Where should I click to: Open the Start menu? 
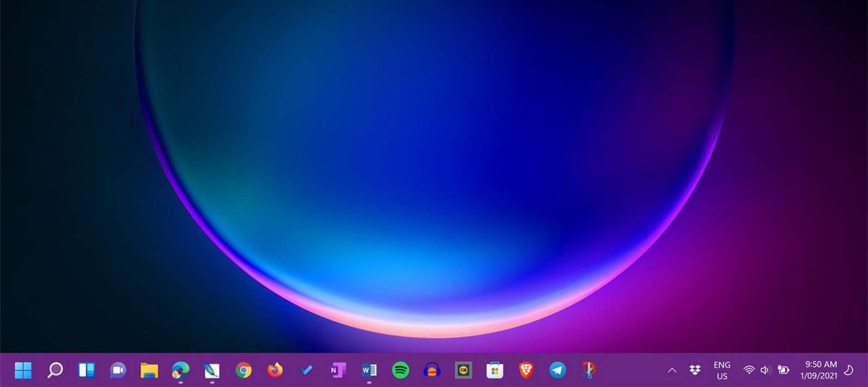point(23,370)
